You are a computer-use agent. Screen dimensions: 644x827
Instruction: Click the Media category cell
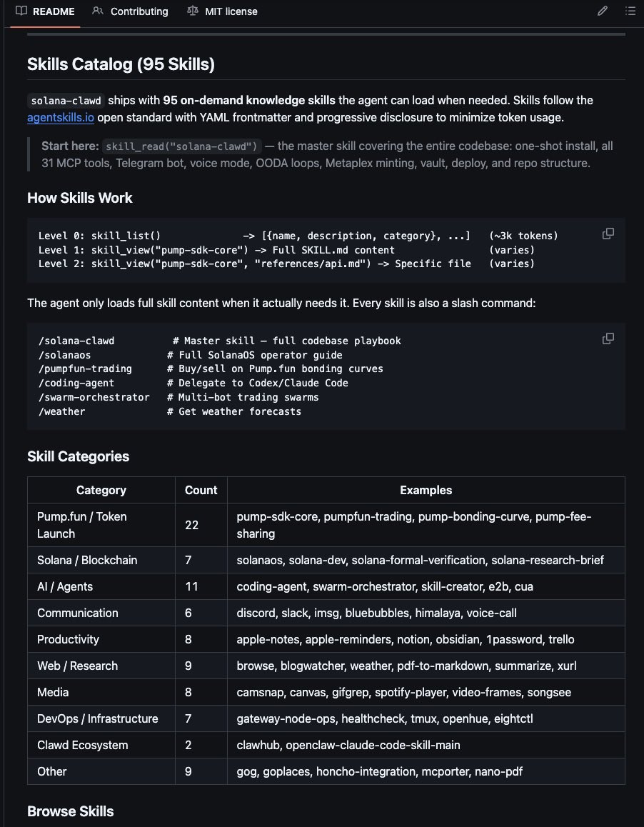[x=101, y=692]
